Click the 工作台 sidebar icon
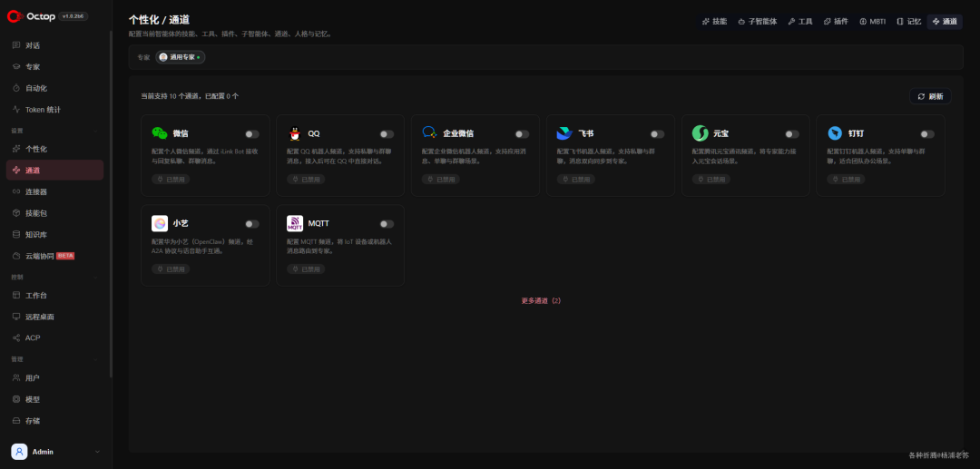This screenshot has height=469, width=980. (x=16, y=296)
